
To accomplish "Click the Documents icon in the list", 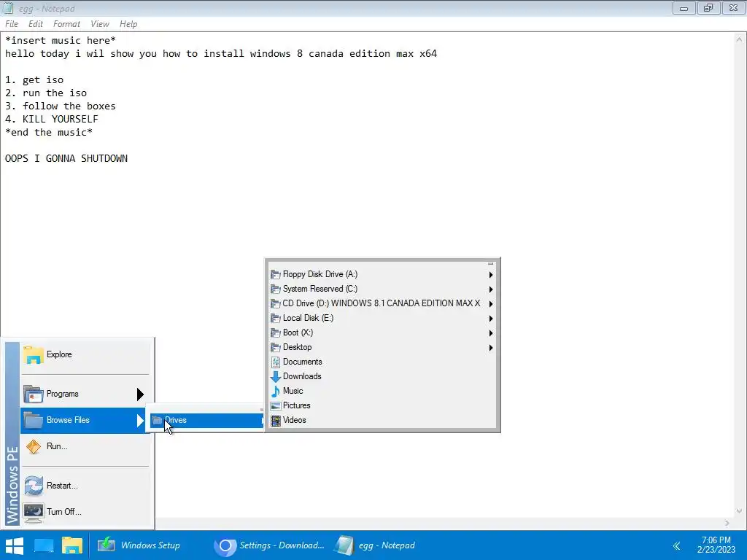I will [x=275, y=362].
